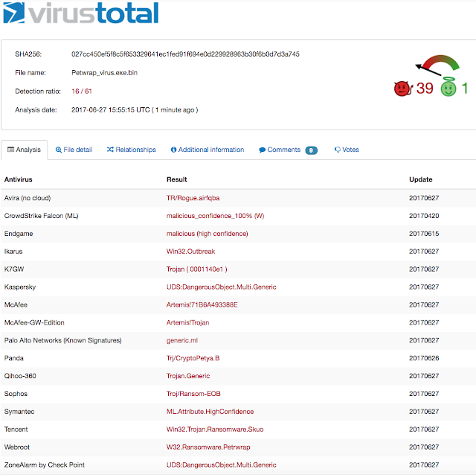This screenshot has height=475, width=476.
Task: Click ZoneAlarm by Check Point name
Action: (x=45, y=465)
